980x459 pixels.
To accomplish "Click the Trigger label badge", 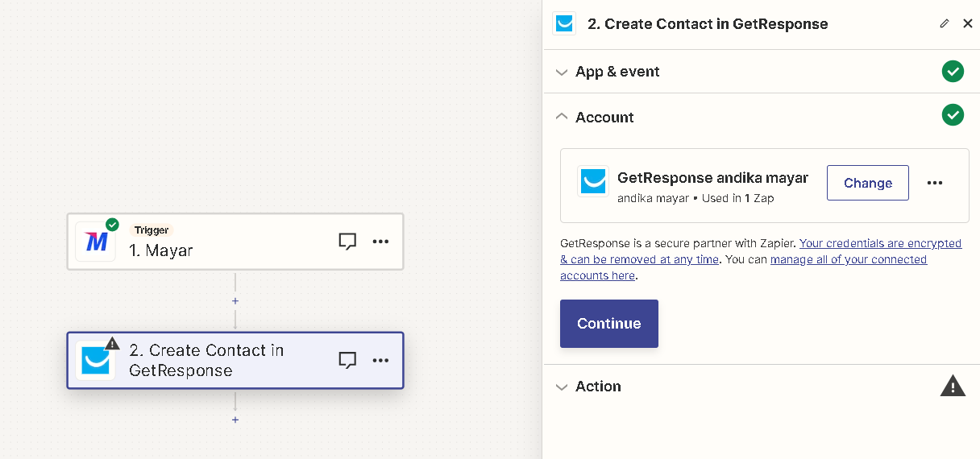I will click(x=152, y=230).
